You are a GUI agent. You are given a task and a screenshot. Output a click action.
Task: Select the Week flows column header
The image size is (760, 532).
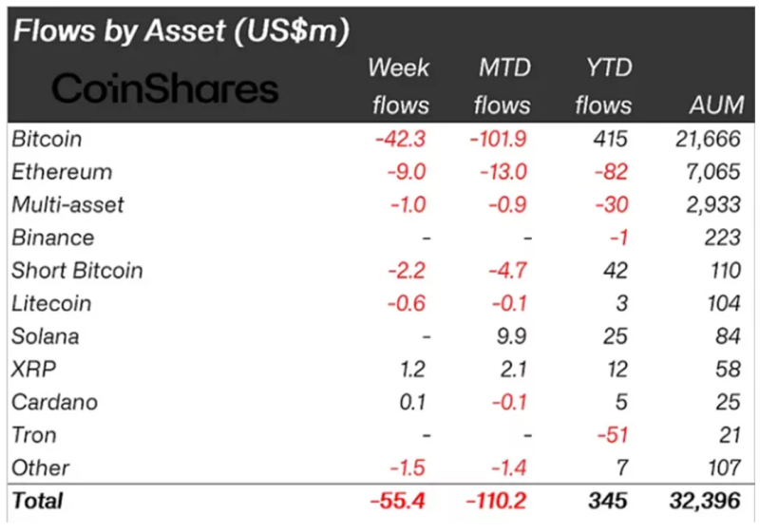(x=399, y=85)
